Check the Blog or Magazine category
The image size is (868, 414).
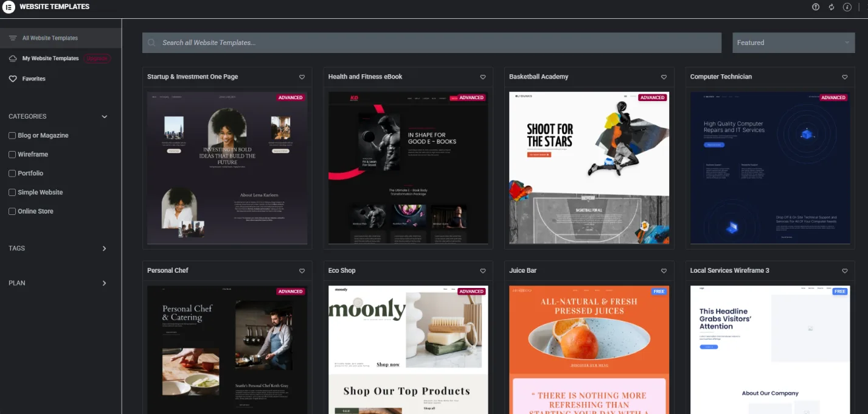click(12, 136)
